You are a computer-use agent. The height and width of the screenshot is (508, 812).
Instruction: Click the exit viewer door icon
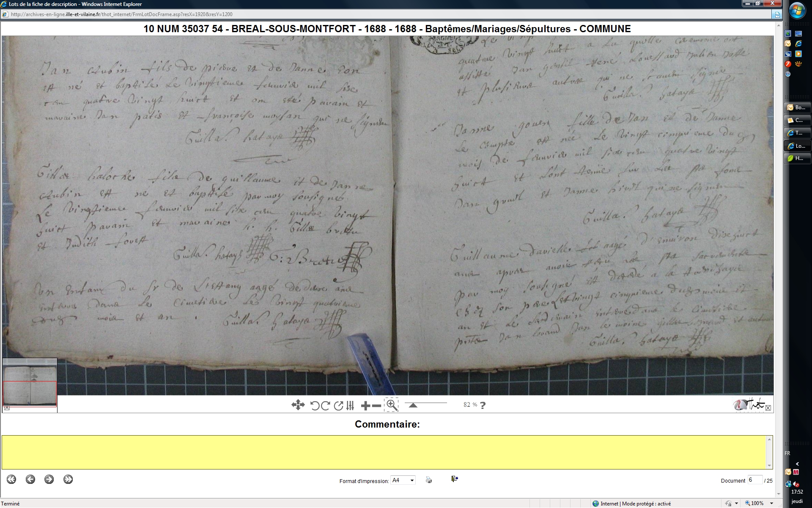[454, 479]
